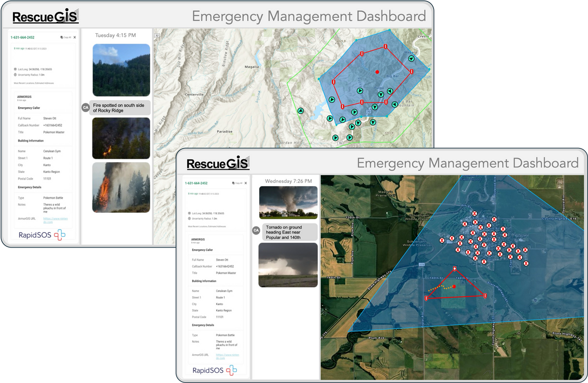588x383 pixels.
Task: Click the RescueGIS logo on the tornado dashboard
Action: (218, 163)
